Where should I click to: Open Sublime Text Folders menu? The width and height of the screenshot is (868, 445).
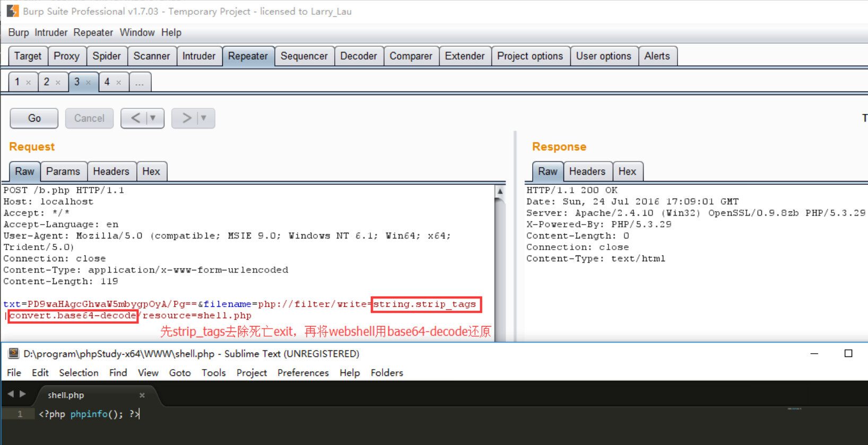click(x=387, y=373)
